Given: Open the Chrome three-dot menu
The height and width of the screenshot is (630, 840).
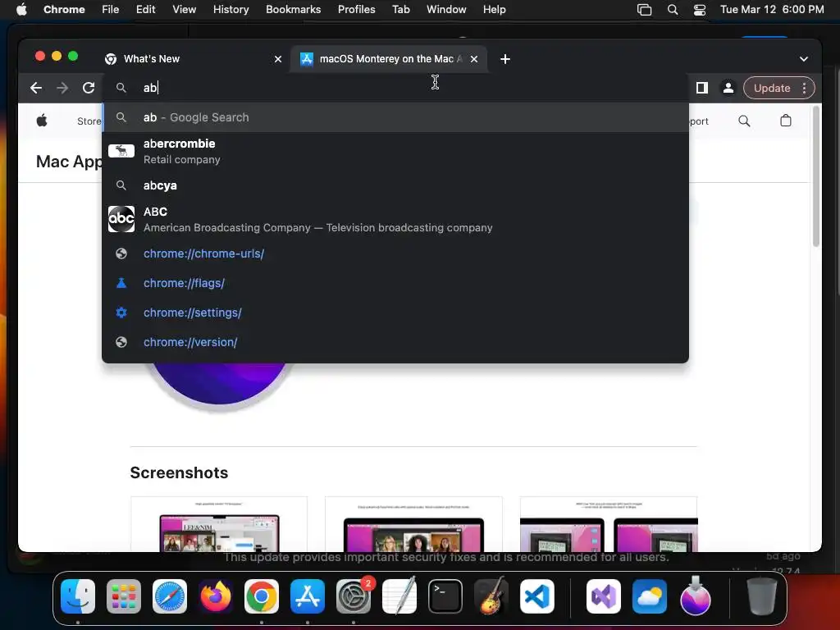Looking at the screenshot, I should [804, 88].
